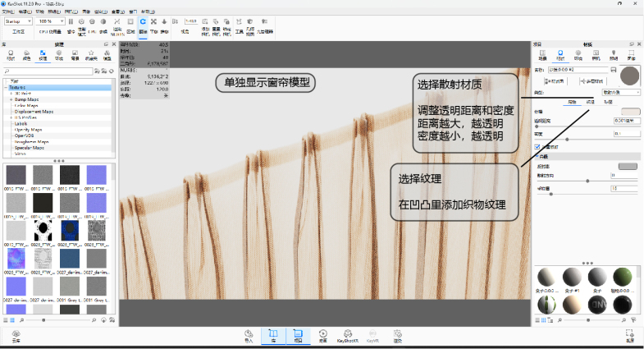The height and width of the screenshot is (349, 644).
Task: Click the Import icon in bottom toolbar
Action: (249, 335)
